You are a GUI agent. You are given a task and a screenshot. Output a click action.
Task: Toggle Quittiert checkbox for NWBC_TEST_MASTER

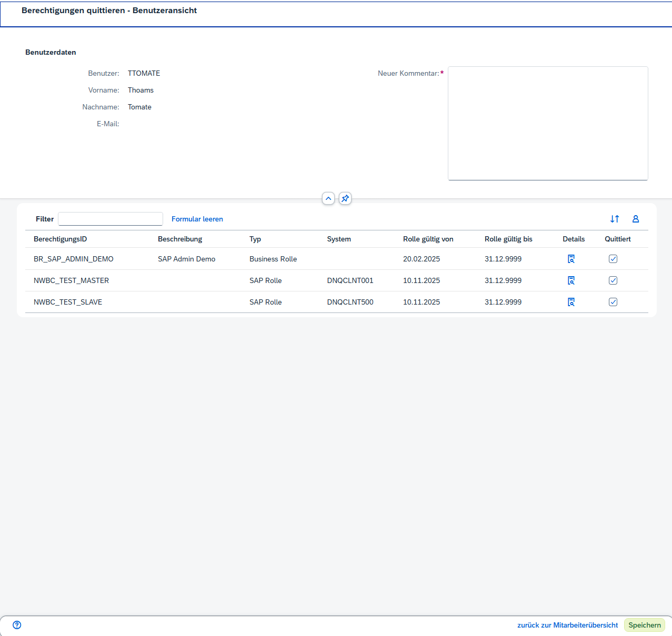point(613,280)
